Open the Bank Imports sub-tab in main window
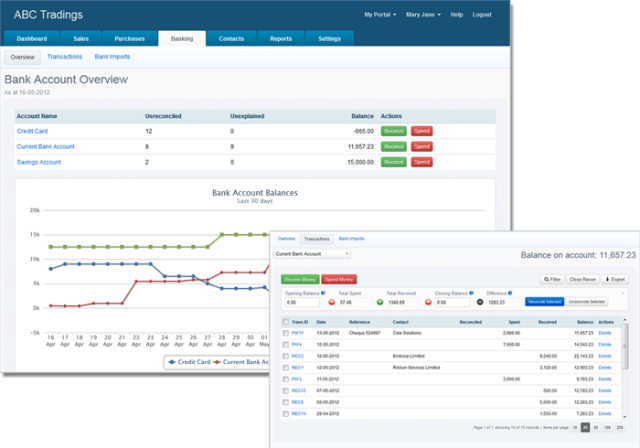The image size is (640, 448). pyautogui.click(x=112, y=57)
